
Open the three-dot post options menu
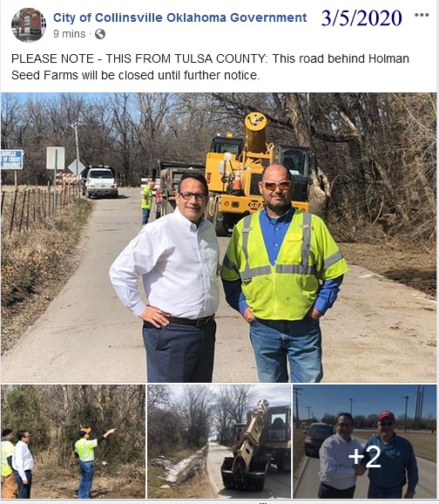click(x=422, y=15)
